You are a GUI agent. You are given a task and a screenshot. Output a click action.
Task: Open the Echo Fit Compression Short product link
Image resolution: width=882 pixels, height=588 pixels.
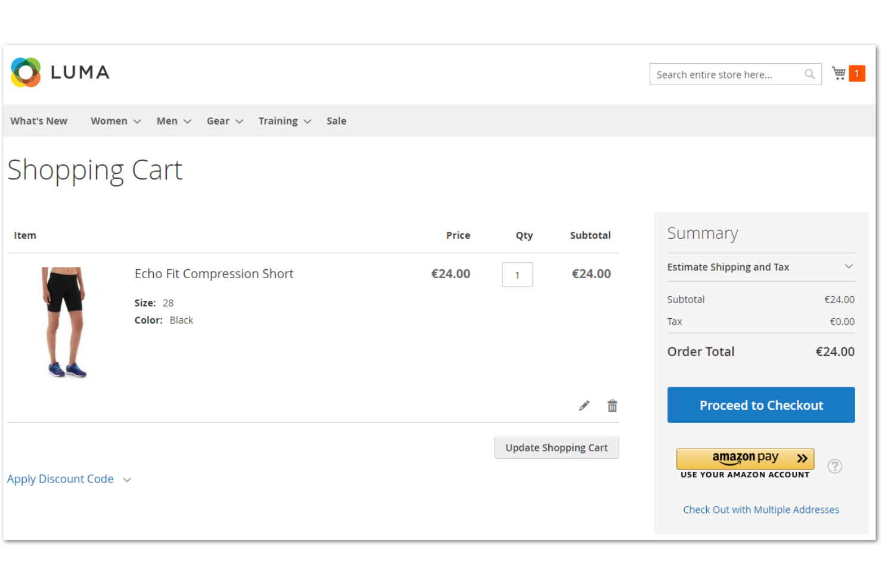coord(214,273)
